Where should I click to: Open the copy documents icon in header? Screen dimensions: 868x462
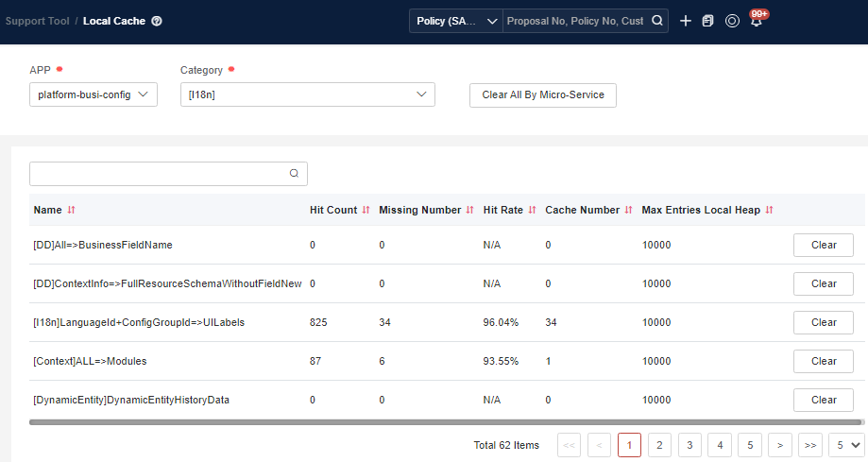708,21
